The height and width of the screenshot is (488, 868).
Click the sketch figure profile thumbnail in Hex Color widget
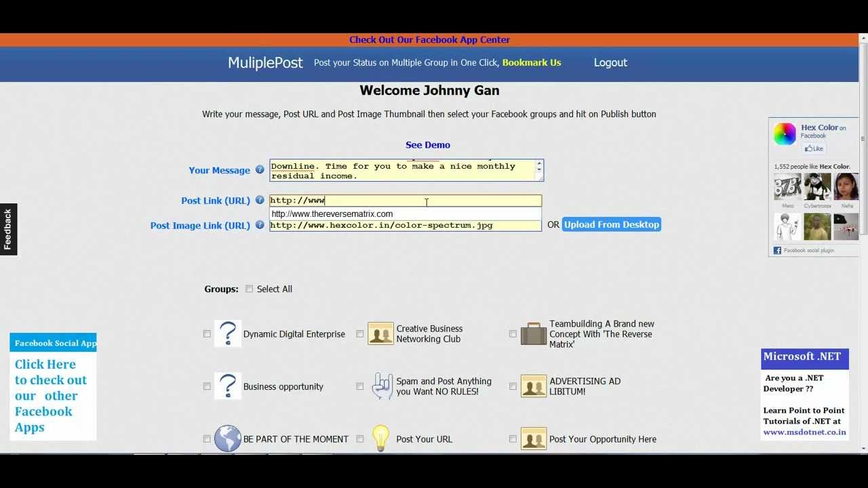[x=787, y=227]
